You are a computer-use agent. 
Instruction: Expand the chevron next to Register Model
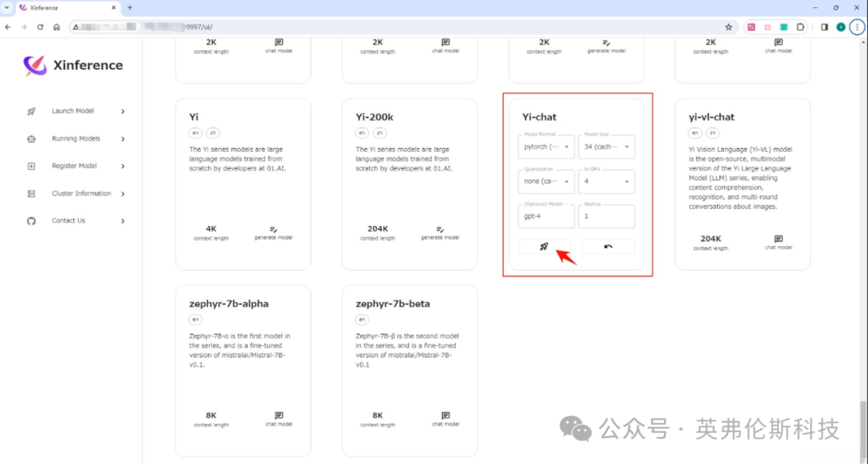tap(123, 166)
